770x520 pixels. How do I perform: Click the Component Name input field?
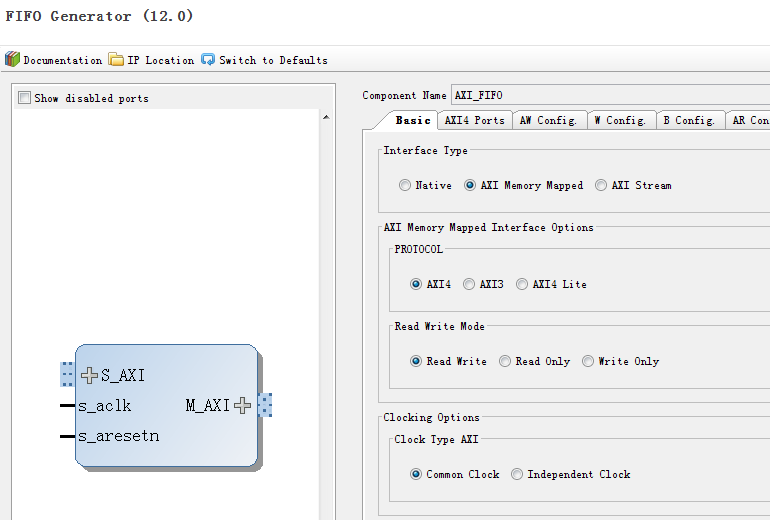tap(610, 95)
